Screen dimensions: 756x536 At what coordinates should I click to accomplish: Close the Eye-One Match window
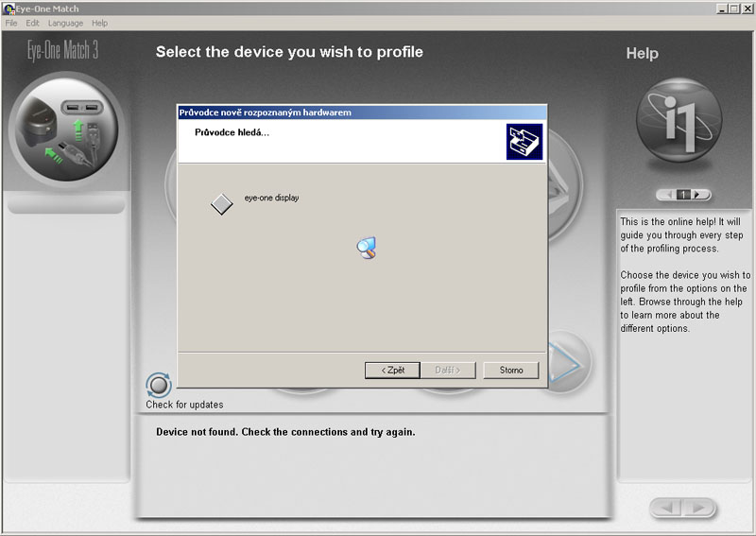click(747, 9)
